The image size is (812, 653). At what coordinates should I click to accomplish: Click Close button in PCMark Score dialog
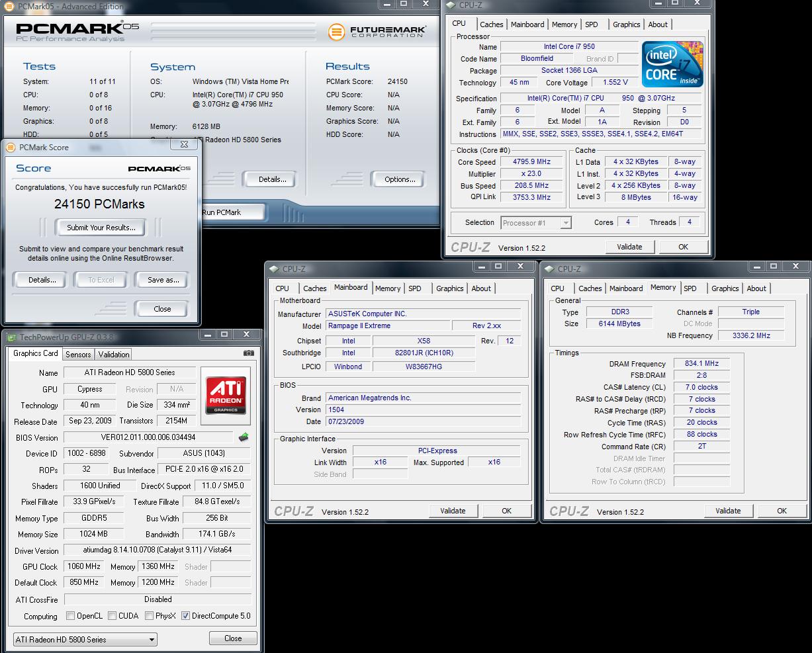click(x=162, y=309)
